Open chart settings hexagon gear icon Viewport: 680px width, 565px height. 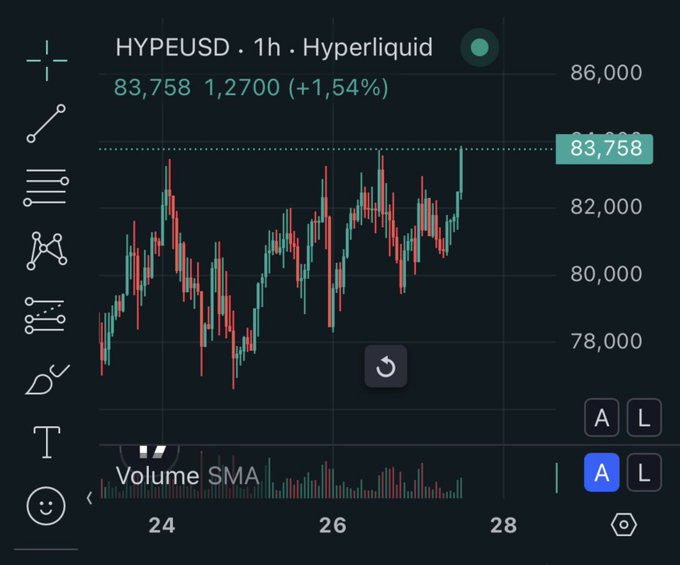click(x=624, y=525)
